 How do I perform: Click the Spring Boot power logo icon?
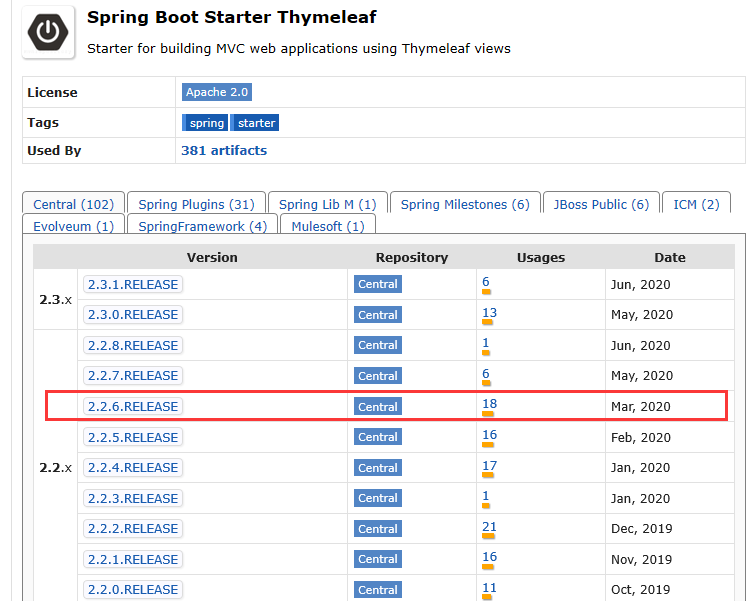click(x=48, y=32)
